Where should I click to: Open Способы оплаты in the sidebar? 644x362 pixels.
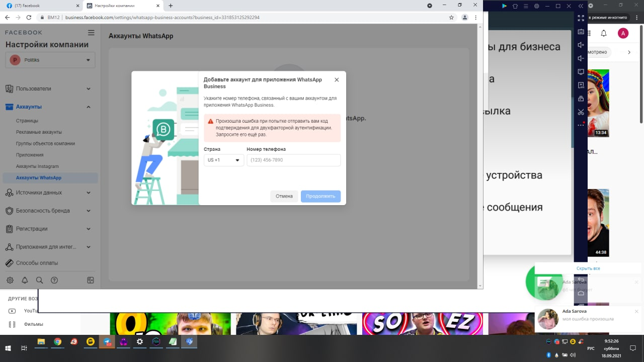(x=37, y=263)
